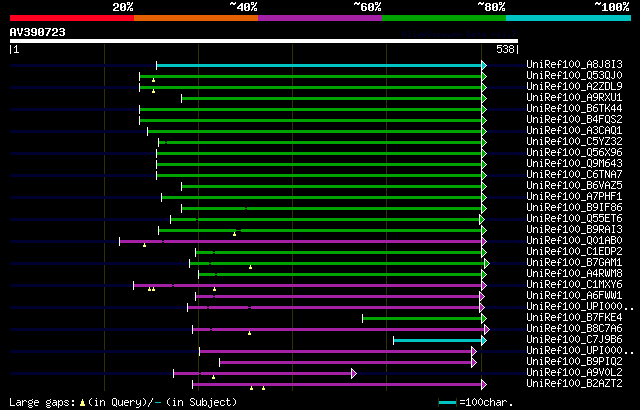640x410 pixels.
Task: Click the query name AV390723
Action: point(38,32)
